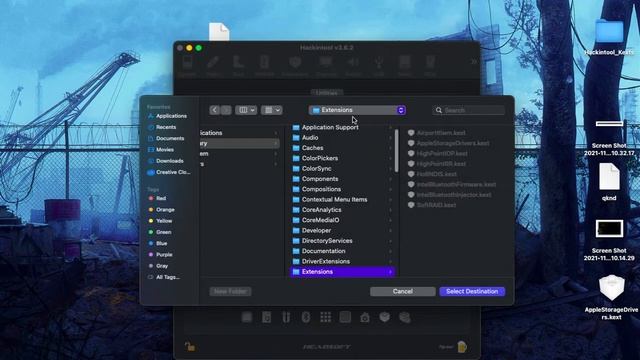Open the column view options dropdown
Viewport: 640px width, 360px height.
[x=246, y=110]
